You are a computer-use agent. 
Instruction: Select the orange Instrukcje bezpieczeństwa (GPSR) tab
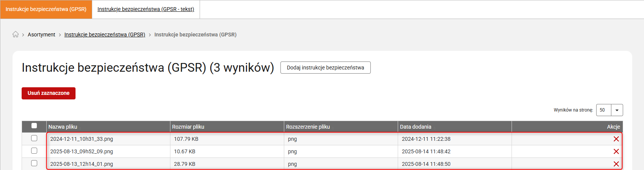pos(46,9)
